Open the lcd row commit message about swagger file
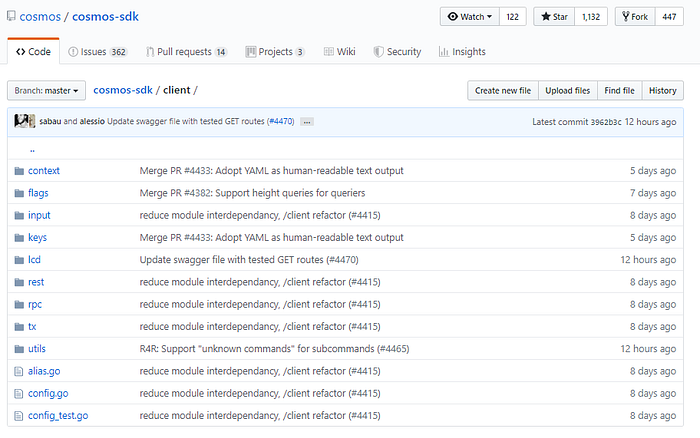The height and width of the screenshot is (438, 700). click(249, 260)
